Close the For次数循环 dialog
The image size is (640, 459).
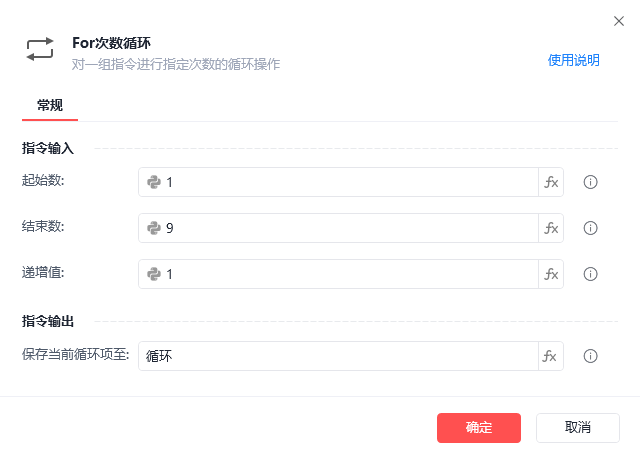point(618,20)
